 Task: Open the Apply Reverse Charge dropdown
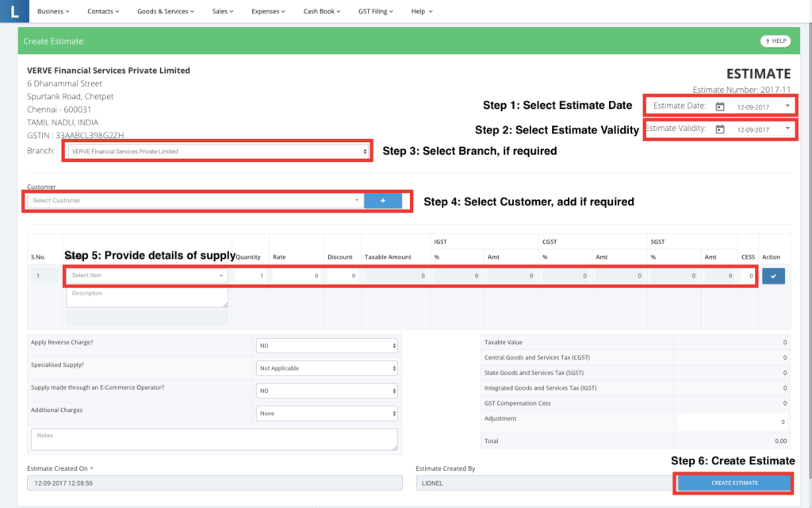327,345
